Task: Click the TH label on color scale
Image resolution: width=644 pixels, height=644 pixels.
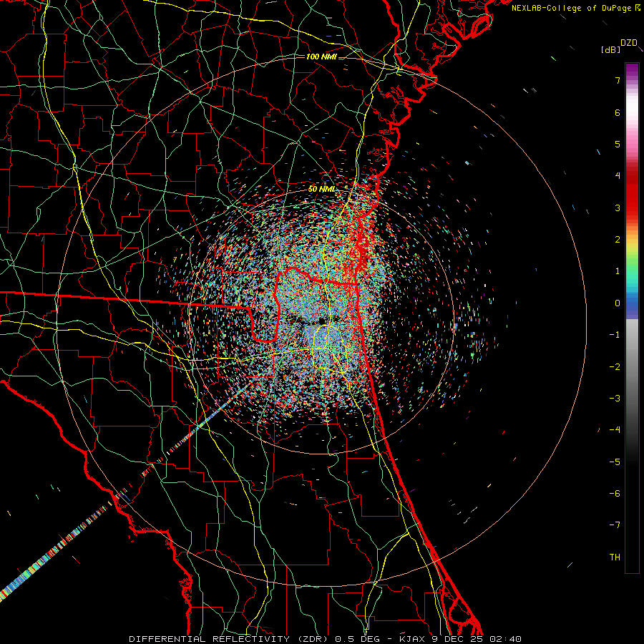Action: [x=615, y=557]
